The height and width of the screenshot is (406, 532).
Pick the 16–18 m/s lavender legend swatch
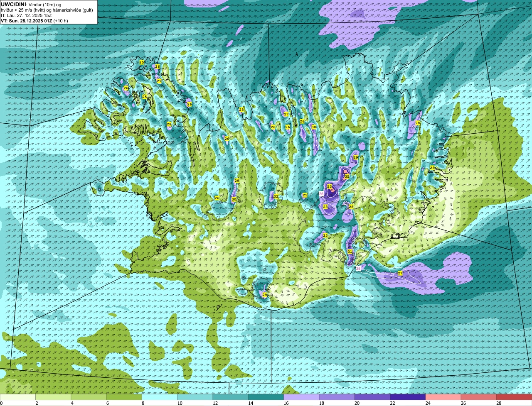click(x=301, y=397)
